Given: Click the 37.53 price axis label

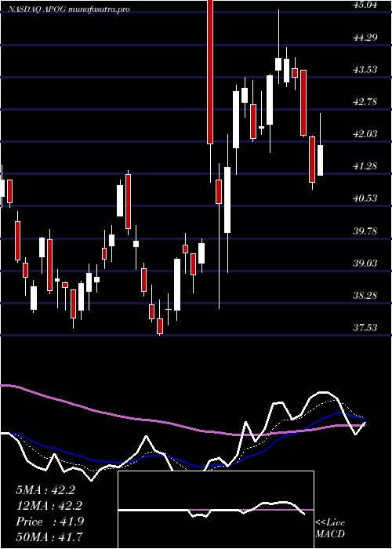Looking at the screenshot, I should (364, 327).
